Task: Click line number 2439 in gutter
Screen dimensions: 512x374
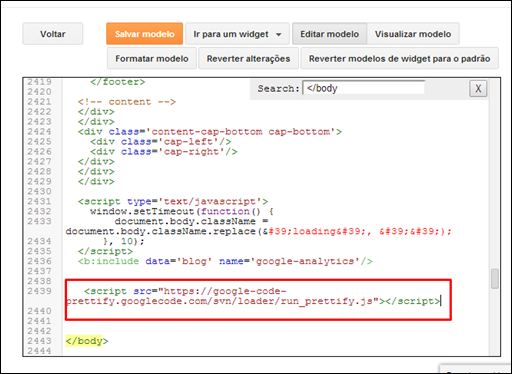Action: (x=39, y=291)
